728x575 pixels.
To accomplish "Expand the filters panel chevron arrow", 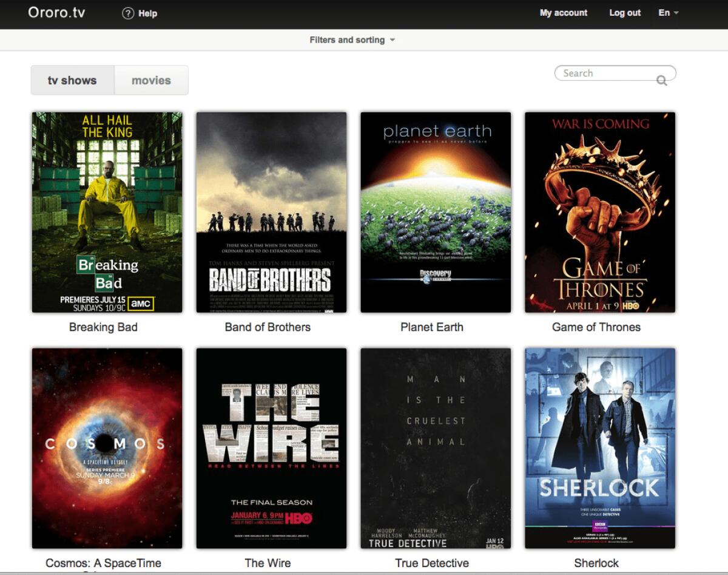I will tap(393, 40).
